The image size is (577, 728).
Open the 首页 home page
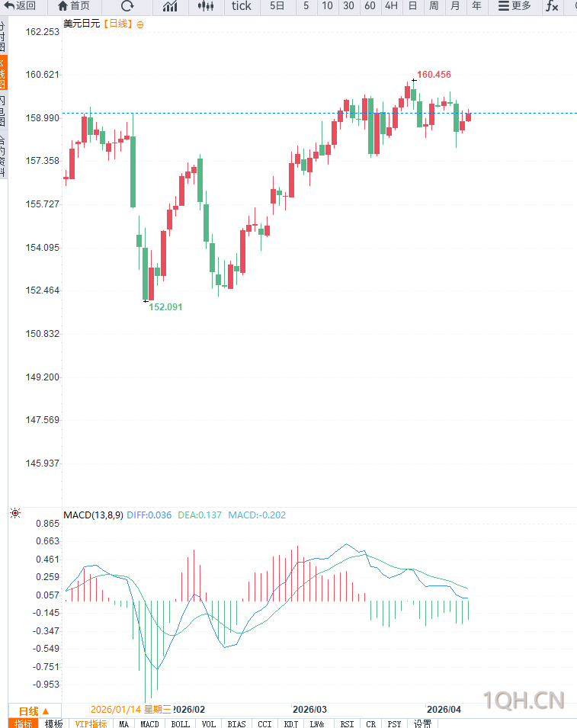click(74, 6)
